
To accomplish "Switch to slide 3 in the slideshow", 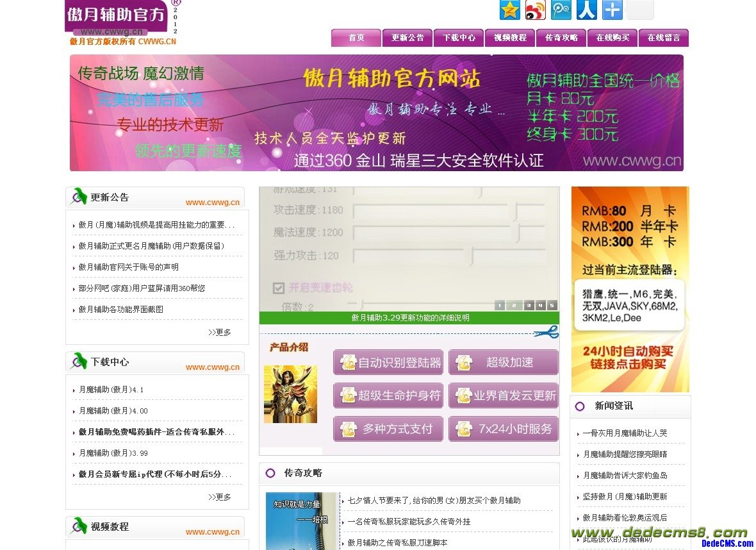I will point(529,306).
